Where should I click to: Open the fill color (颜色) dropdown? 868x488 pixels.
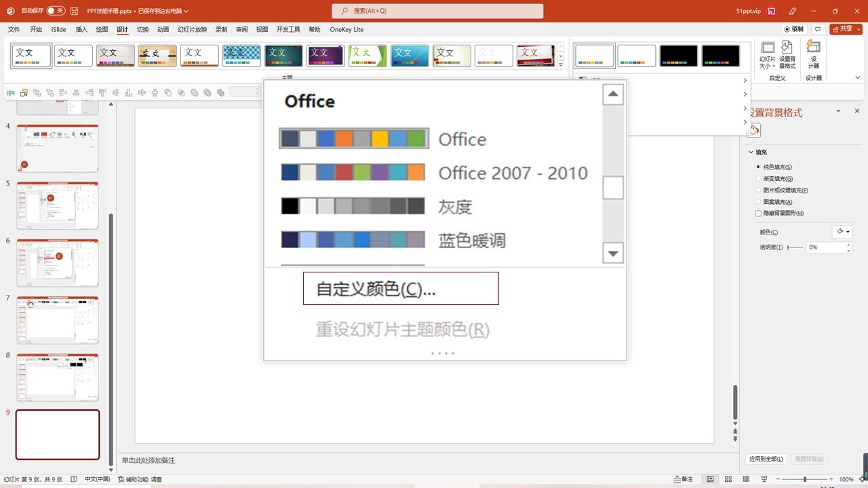(842, 232)
